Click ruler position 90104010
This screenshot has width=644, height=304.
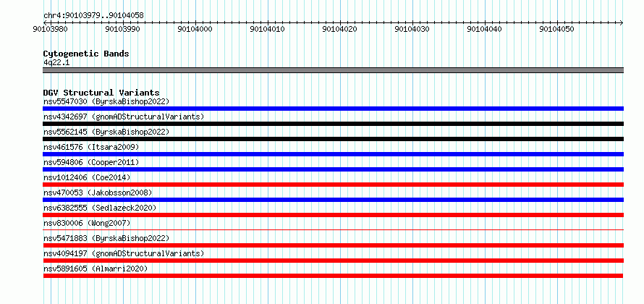[268, 29]
